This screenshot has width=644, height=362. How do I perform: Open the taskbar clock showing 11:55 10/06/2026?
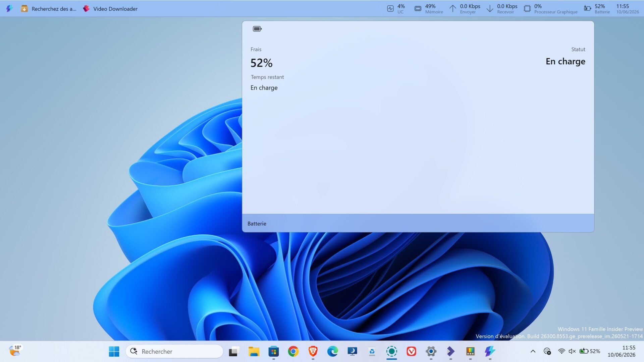pyautogui.click(x=622, y=351)
